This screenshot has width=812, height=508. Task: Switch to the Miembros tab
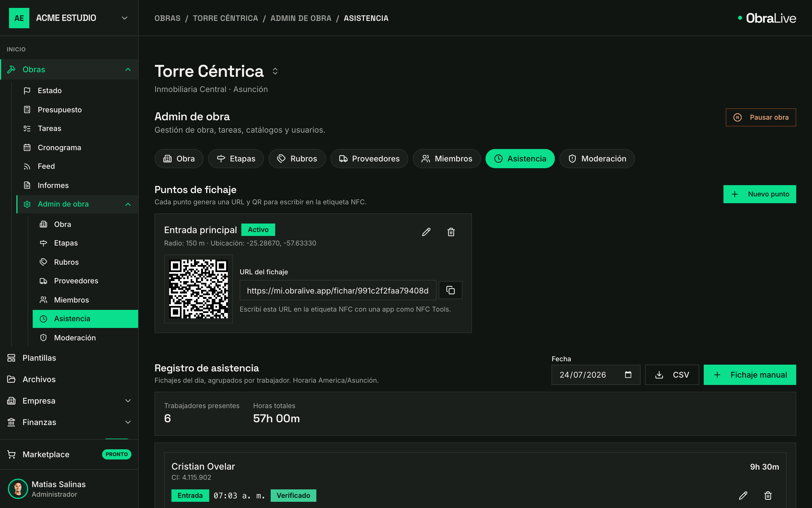(447, 159)
